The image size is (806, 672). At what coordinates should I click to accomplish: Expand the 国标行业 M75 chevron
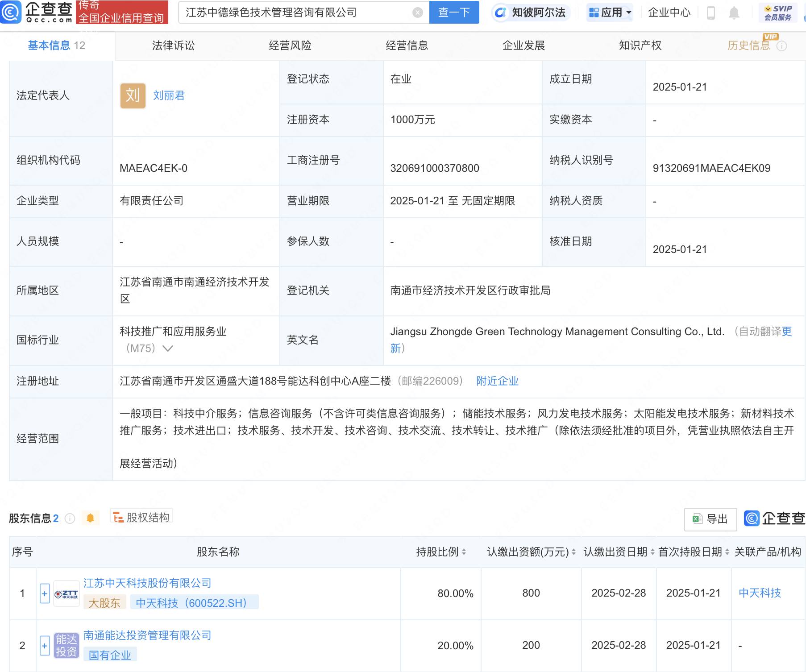pyautogui.click(x=168, y=348)
